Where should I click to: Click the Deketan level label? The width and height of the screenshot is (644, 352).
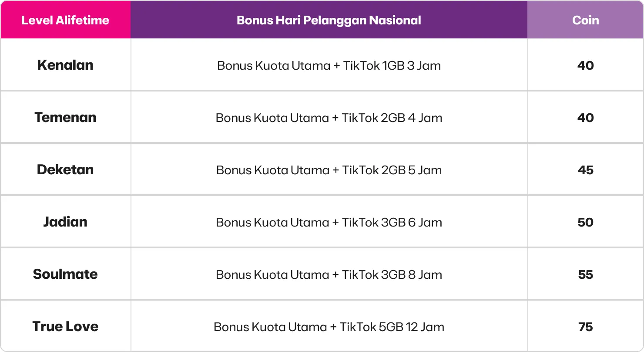coord(65,169)
